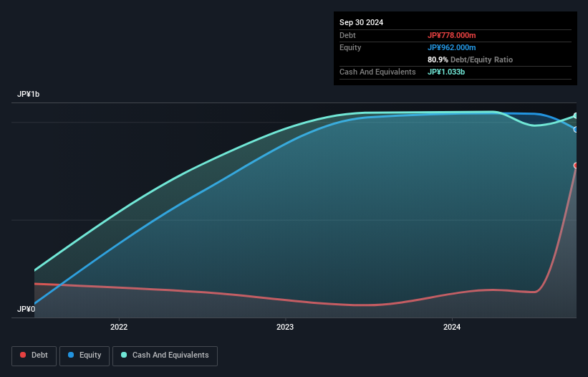Click the JP¥778.000m debt value
The image size is (588, 377).
click(x=451, y=35)
